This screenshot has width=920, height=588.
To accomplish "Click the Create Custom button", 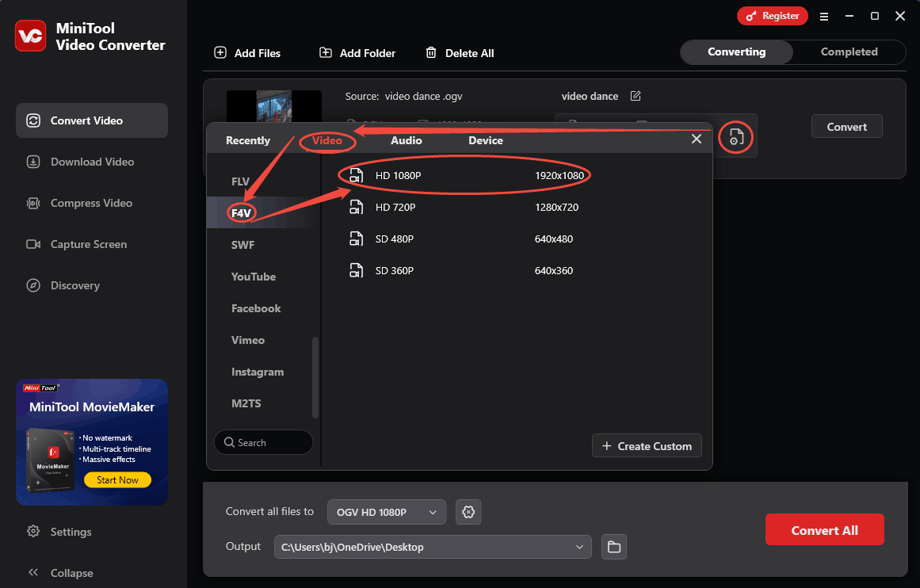I will pyautogui.click(x=647, y=446).
